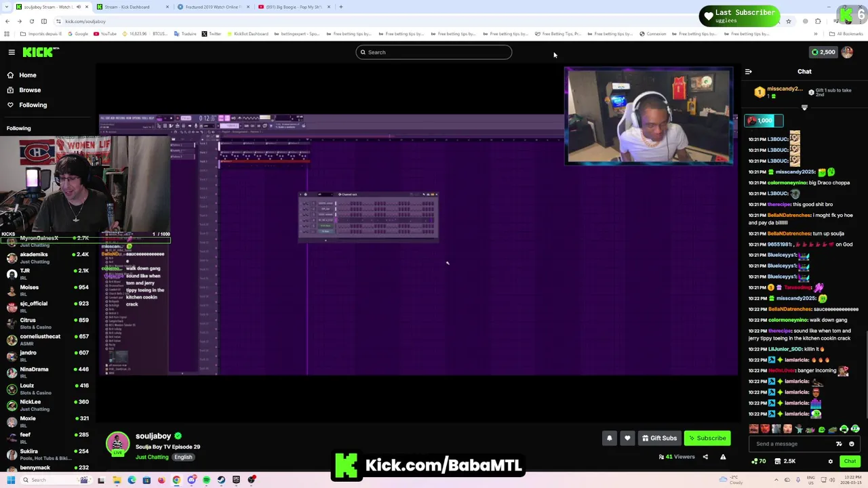This screenshot has width=868, height=488.
Task: Open the channel points 70 icon
Action: tap(759, 462)
